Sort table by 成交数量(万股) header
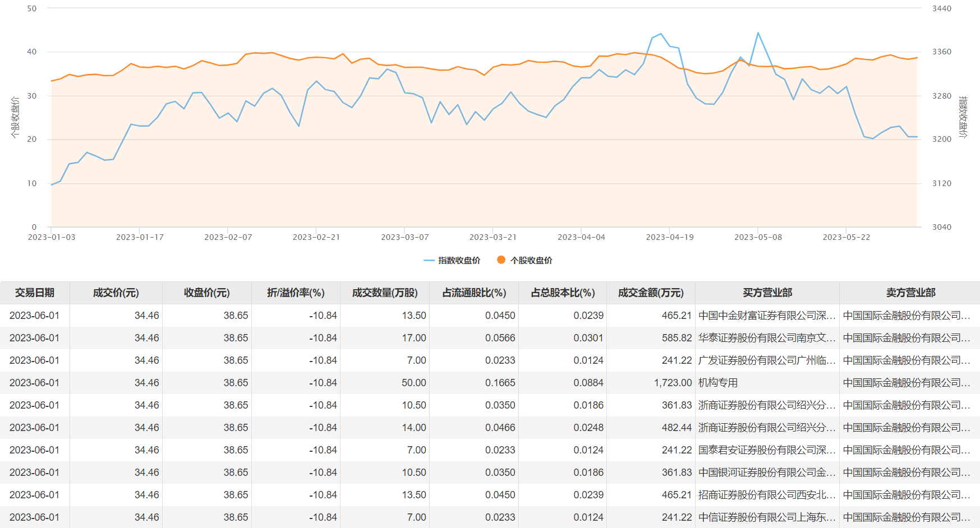The height and width of the screenshot is (528, 980). coord(385,293)
